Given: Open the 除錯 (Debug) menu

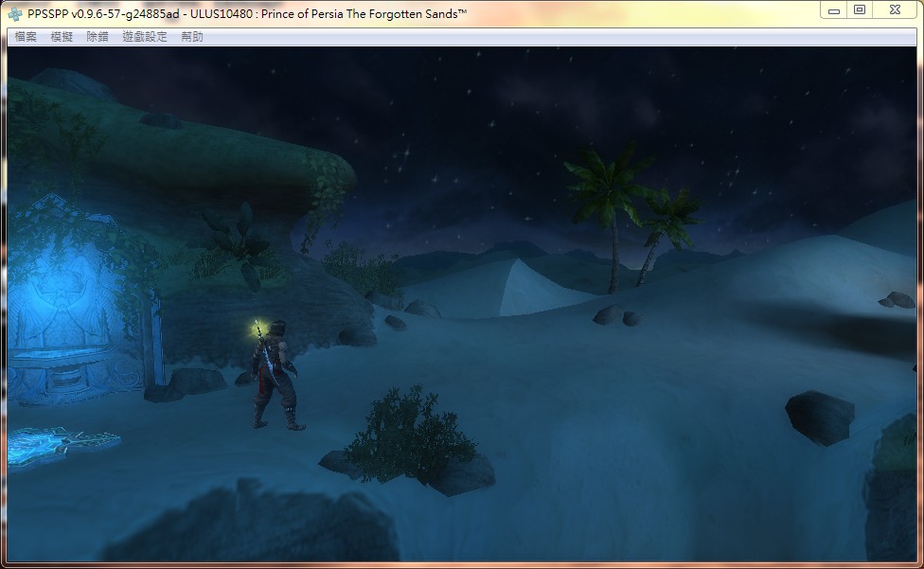Looking at the screenshot, I should (98, 37).
